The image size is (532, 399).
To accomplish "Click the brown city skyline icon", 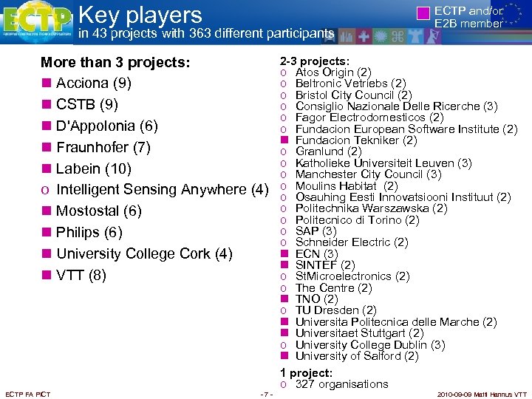I will [347, 37].
